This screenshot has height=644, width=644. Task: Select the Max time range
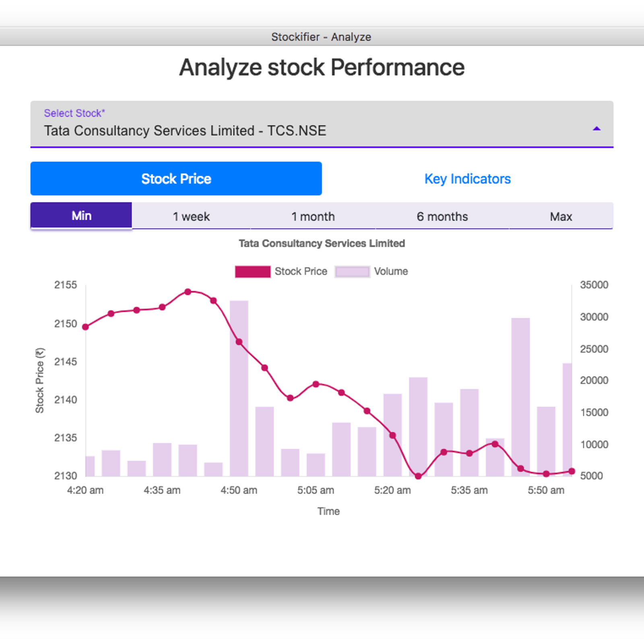[561, 217]
